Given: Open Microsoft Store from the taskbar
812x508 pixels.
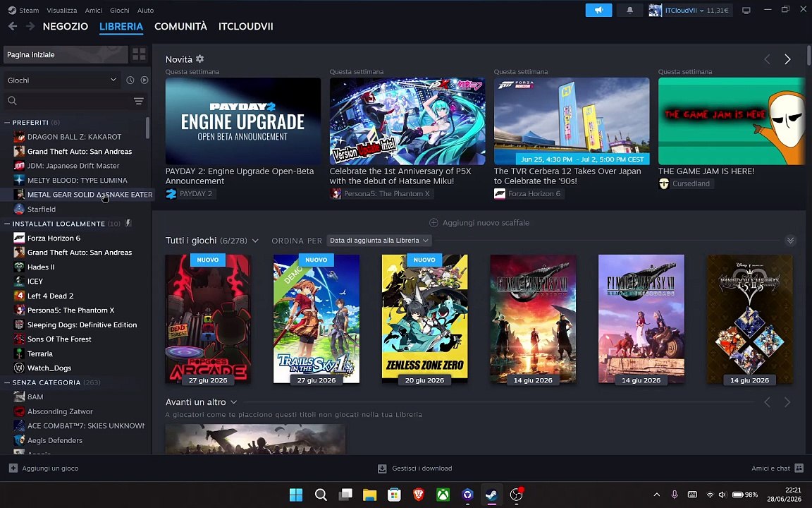Looking at the screenshot, I should pyautogui.click(x=394, y=495).
